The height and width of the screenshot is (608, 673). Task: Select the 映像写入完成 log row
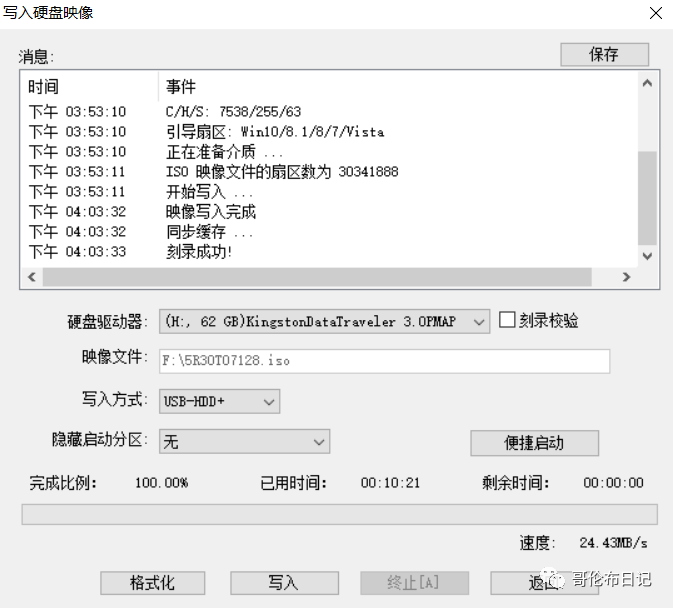point(329,212)
